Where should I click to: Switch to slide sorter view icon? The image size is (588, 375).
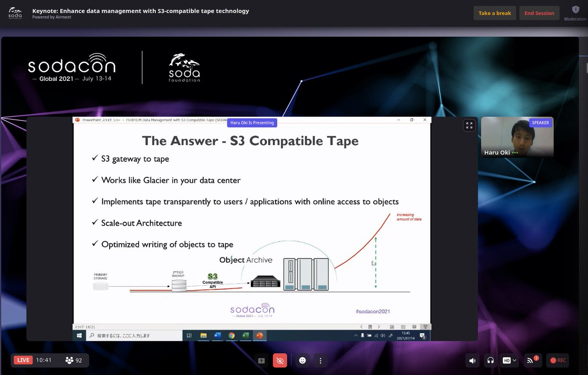(x=403, y=326)
